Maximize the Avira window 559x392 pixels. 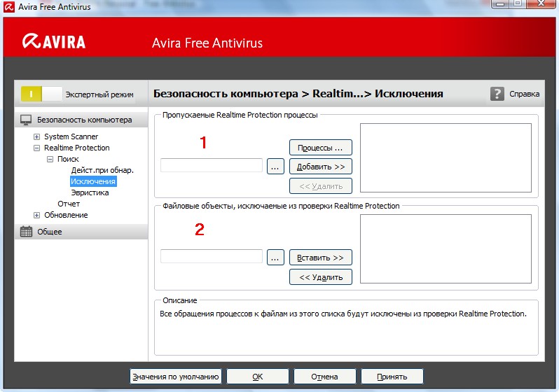point(518,3)
